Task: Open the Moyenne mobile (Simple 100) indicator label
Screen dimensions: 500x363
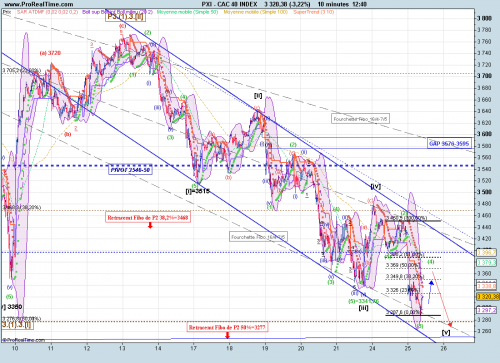Action: [x=256, y=12]
